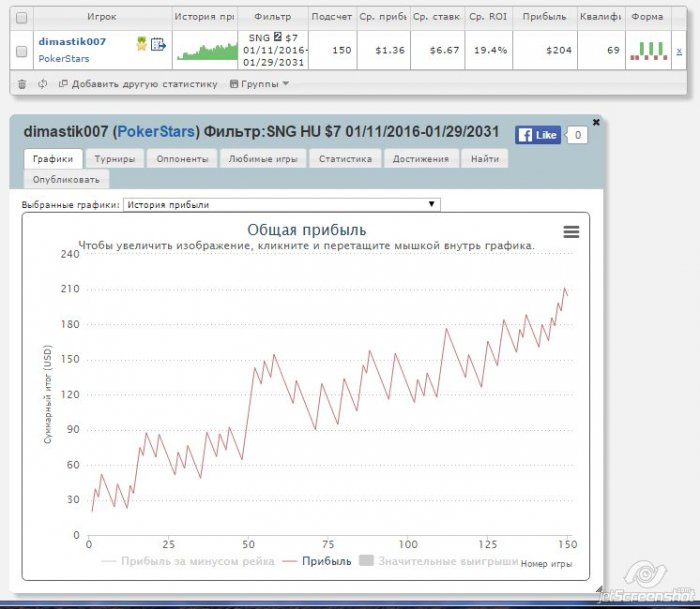The image size is (700, 609).
Task: Click the gold star badge icon
Action: coord(142,44)
